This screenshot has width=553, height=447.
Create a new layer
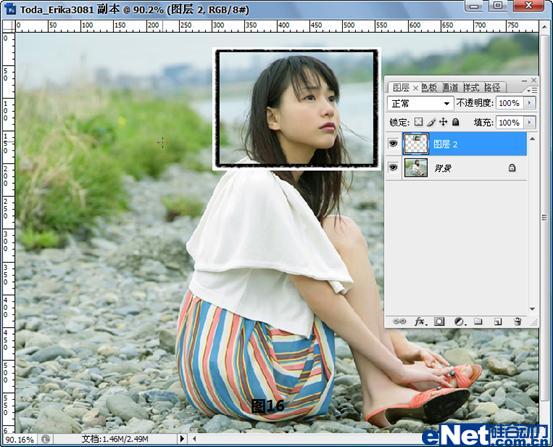pyautogui.click(x=498, y=321)
